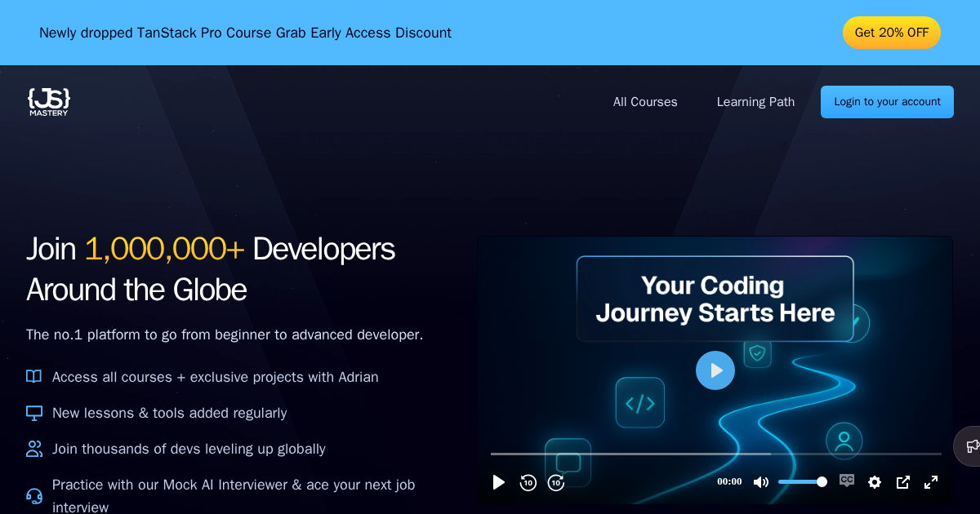Click the headset icon beside Mock AI Interviewer
Viewport: 980px width, 514px height.
click(x=33, y=496)
